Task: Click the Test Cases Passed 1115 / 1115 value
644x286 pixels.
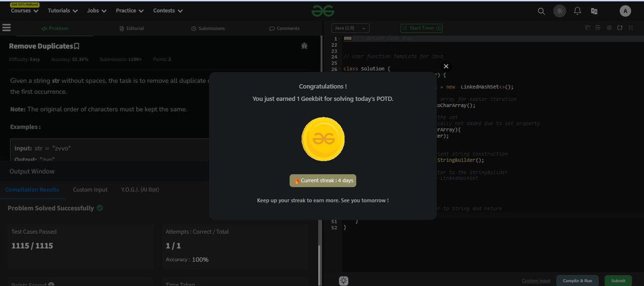Action: coord(32,246)
